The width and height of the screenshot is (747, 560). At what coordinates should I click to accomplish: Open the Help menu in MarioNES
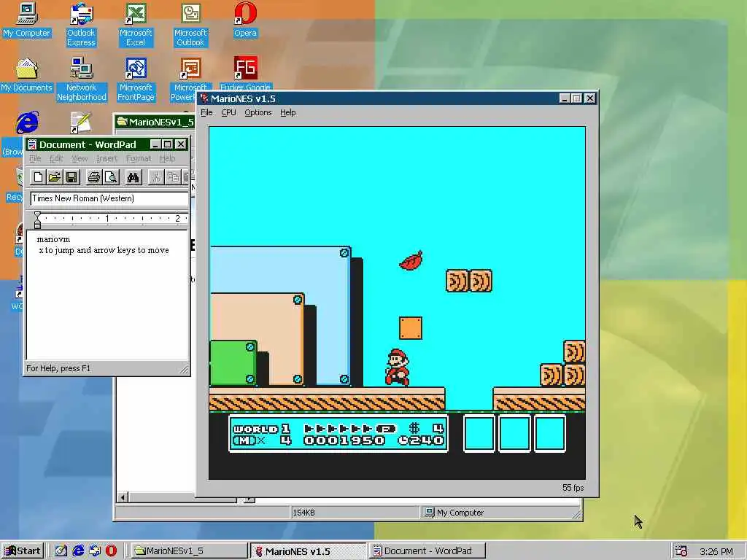pos(287,113)
